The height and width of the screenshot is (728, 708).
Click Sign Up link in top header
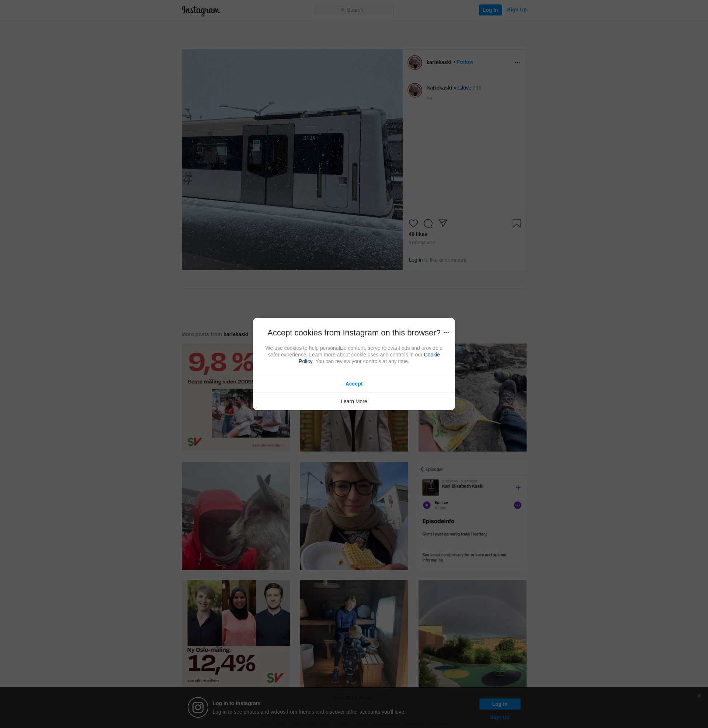point(517,10)
